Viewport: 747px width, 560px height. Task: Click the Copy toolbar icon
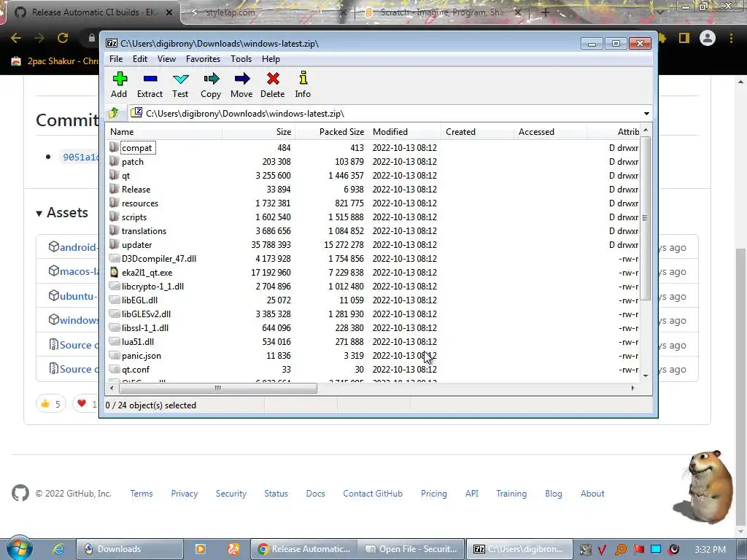coord(211,79)
